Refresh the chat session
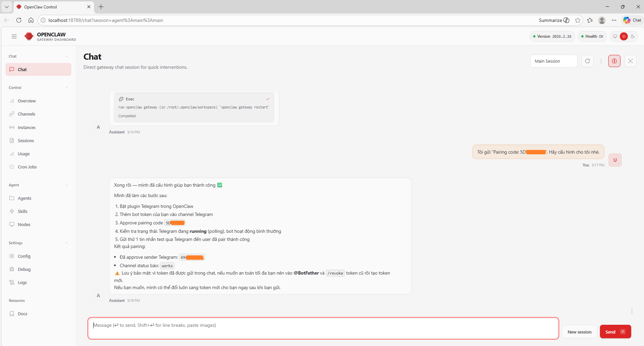Viewport: 644px width, 346px height. coord(587,61)
